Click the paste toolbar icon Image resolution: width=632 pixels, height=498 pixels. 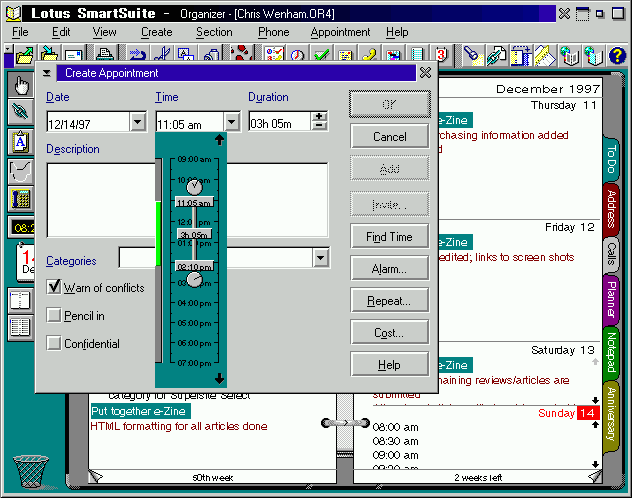(x=211, y=55)
